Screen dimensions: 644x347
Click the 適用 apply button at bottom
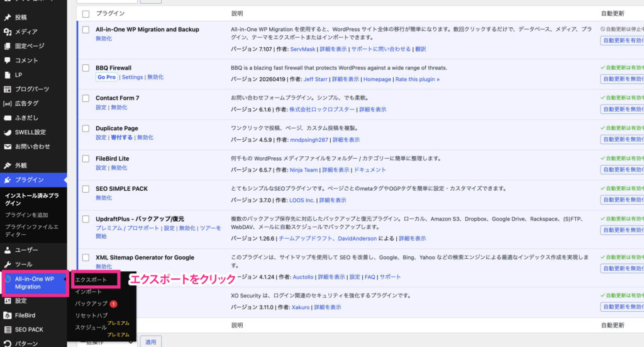(151, 342)
